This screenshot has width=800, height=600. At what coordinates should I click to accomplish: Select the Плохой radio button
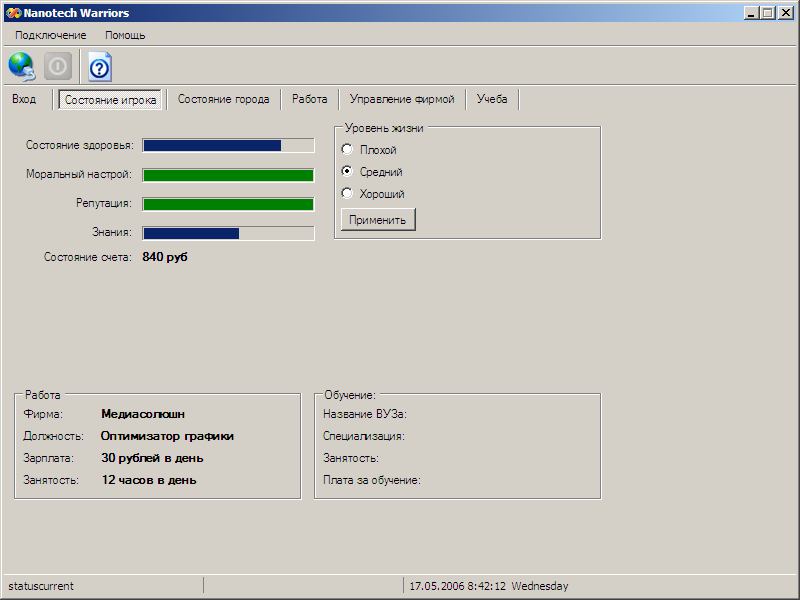coord(347,149)
